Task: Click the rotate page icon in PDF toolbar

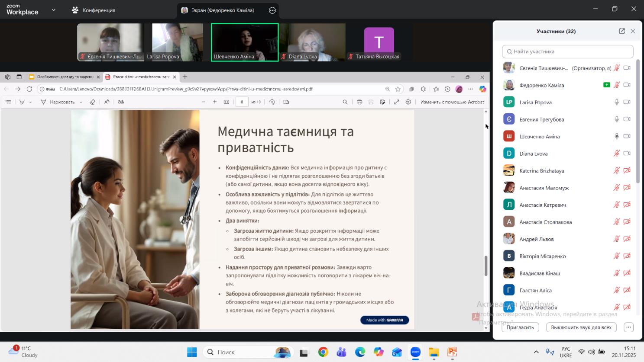Action: click(272, 102)
